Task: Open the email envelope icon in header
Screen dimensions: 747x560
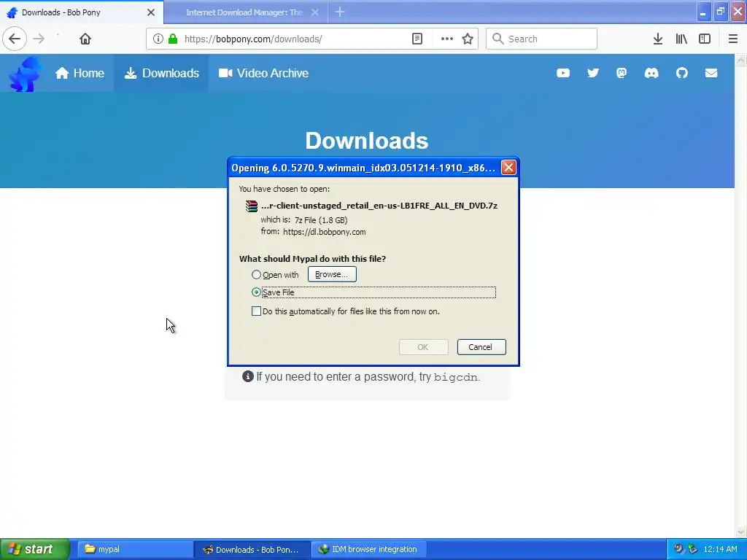Action: 711,73
